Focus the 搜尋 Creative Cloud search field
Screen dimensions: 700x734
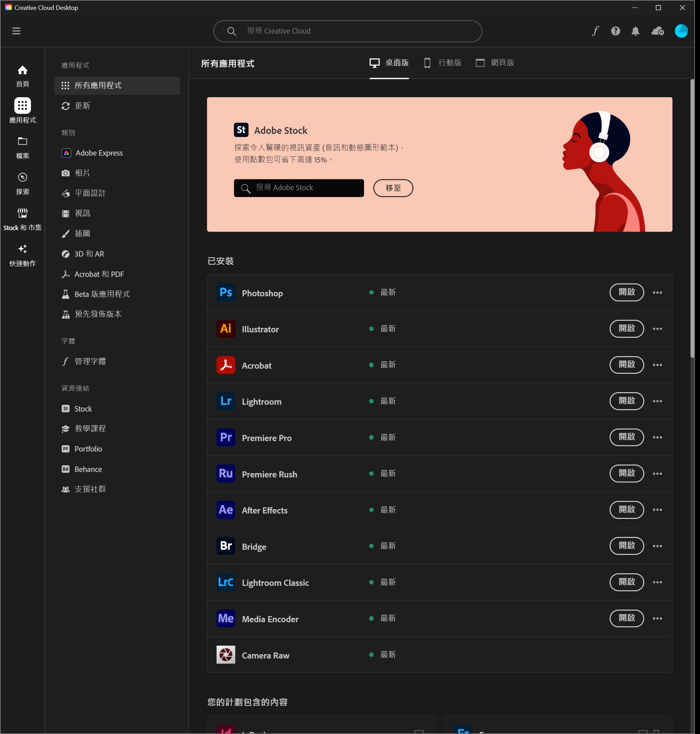347,31
